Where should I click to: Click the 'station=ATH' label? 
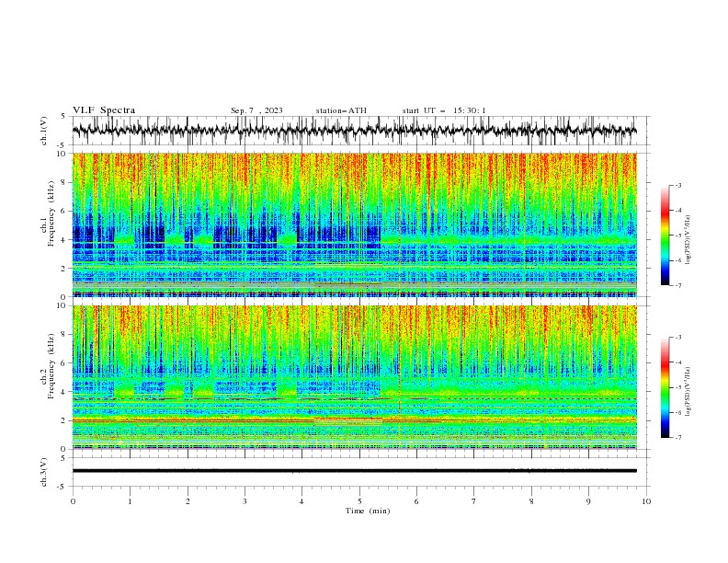click(341, 110)
